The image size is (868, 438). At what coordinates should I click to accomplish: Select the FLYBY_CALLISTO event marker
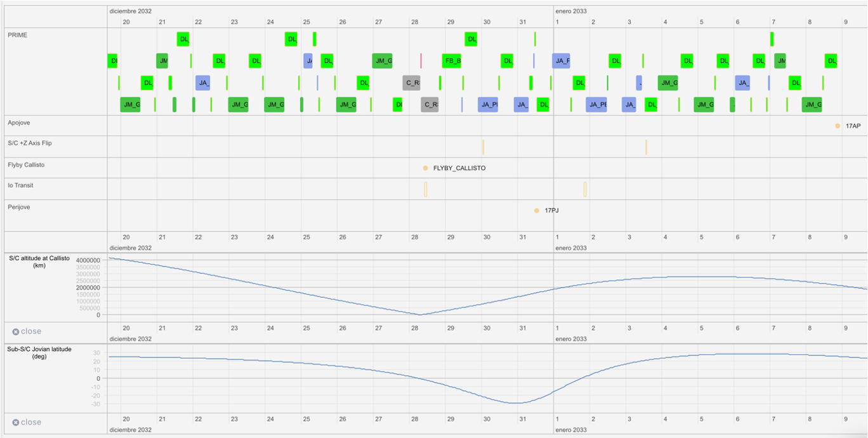click(425, 168)
